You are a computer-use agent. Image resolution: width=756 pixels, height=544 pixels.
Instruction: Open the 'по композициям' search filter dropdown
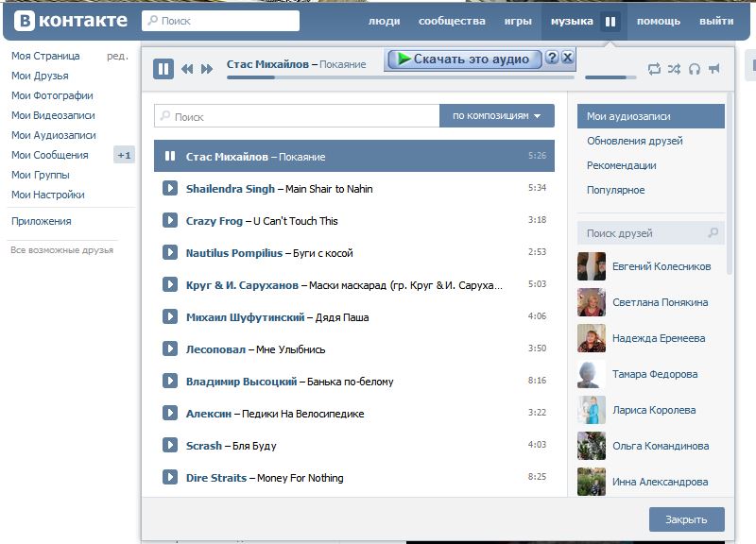(497, 116)
